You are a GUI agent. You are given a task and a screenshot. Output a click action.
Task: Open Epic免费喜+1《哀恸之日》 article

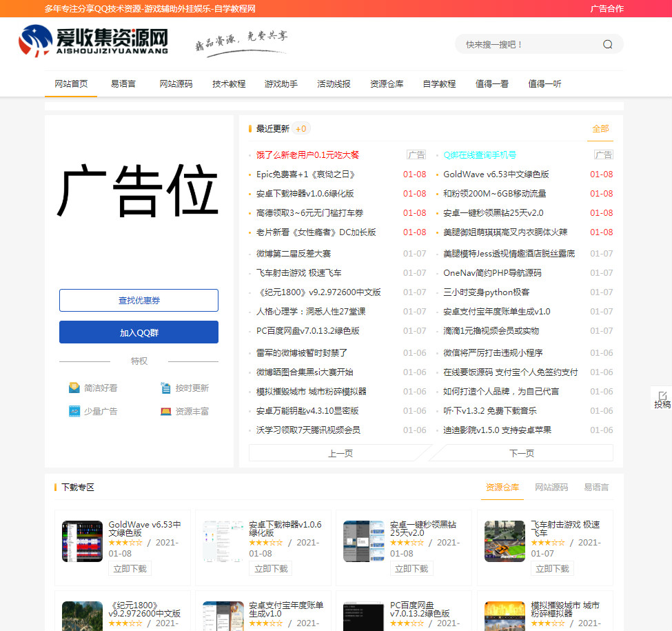point(306,174)
